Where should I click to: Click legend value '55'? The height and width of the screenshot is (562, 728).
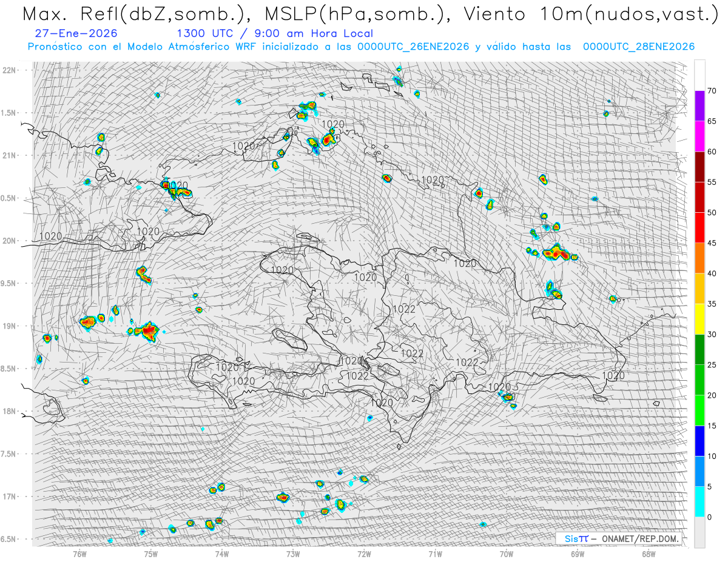(712, 182)
